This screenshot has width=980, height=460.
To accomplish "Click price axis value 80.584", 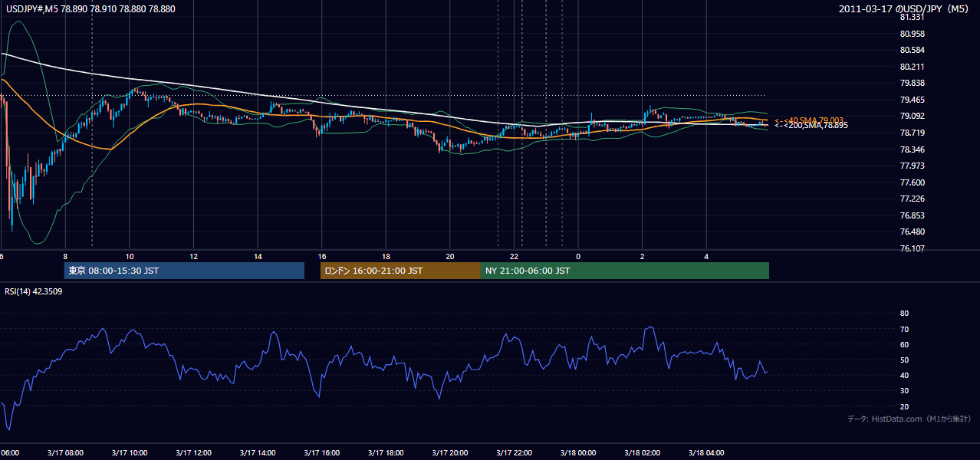I will point(912,50).
